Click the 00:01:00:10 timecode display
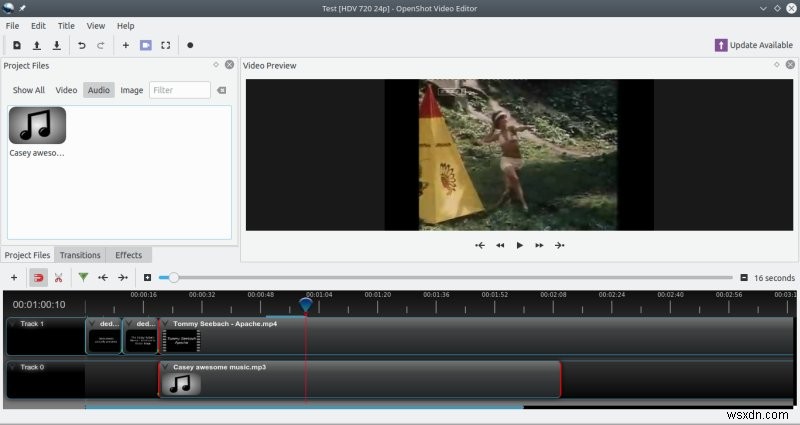 [39, 305]
